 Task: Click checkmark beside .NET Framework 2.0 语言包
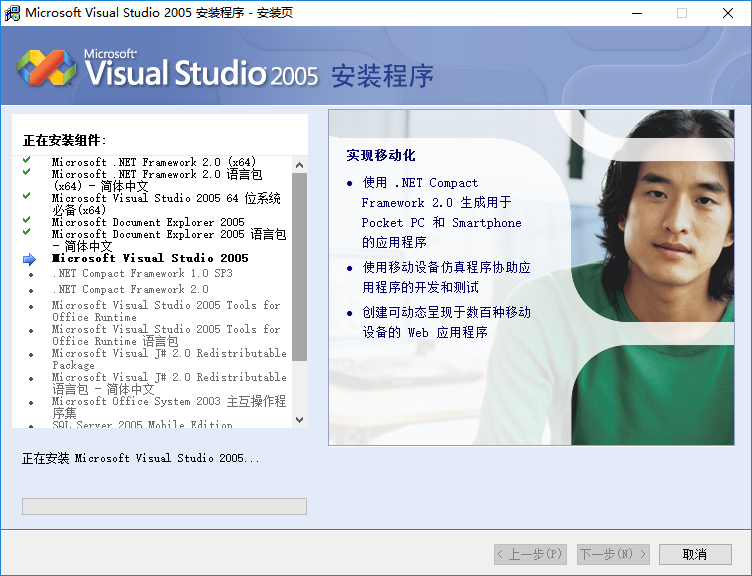(27, 172)
